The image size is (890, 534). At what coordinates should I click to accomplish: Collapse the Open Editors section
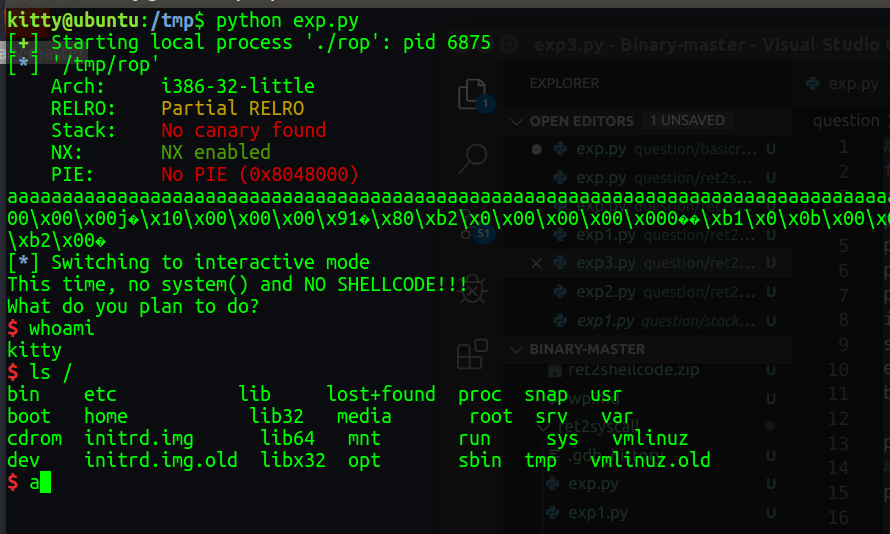[x=516, y=121]
